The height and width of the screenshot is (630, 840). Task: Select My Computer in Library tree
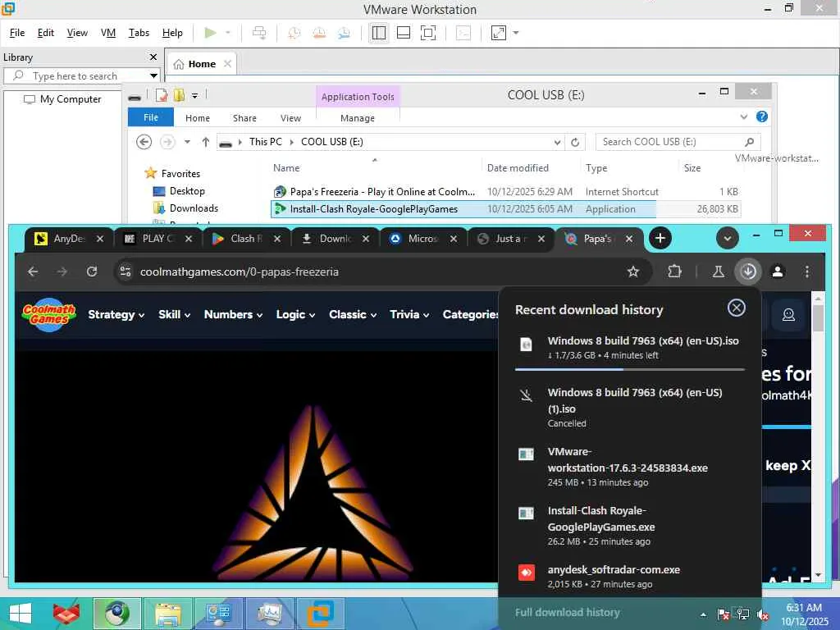[x=62, y=99]
